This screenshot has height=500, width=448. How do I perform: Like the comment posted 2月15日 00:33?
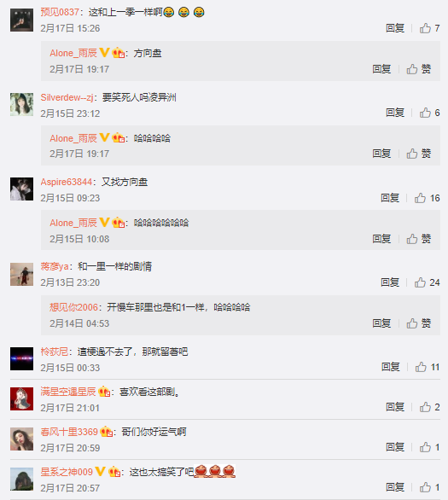[x=428, y=368]
